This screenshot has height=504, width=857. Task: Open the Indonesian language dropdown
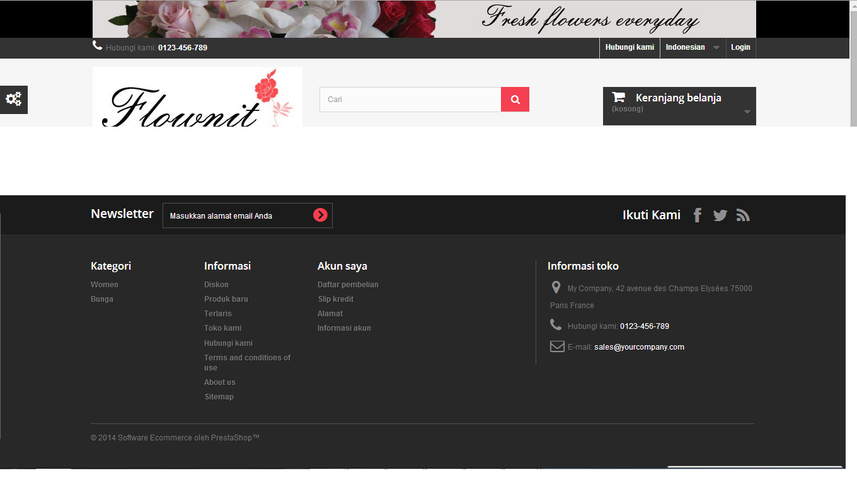693,48
